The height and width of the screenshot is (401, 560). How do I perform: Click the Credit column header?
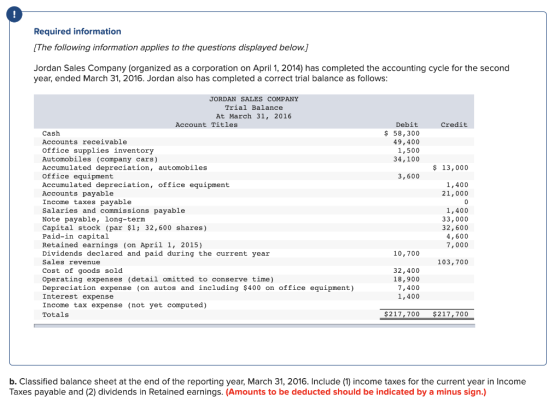click(x=454, y=125)
